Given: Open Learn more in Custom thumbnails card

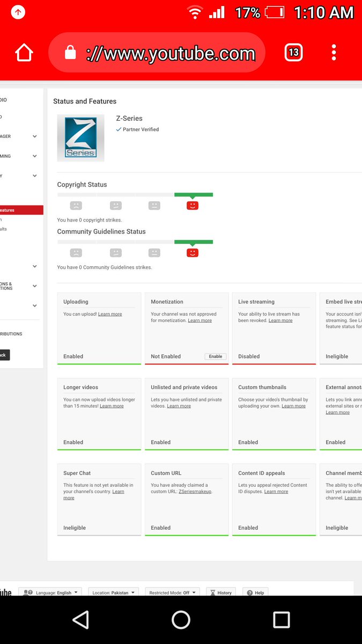Looking at the screenshot, I should (294, 406).
